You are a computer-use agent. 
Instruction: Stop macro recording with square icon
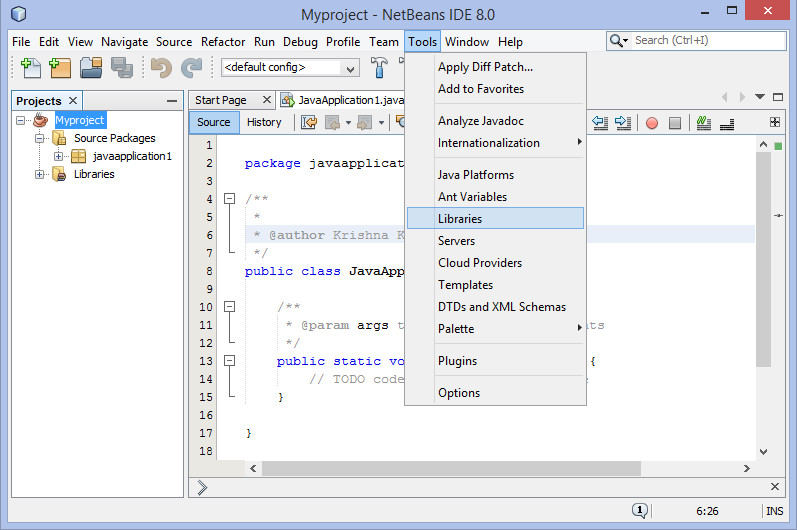pos(675,123)
